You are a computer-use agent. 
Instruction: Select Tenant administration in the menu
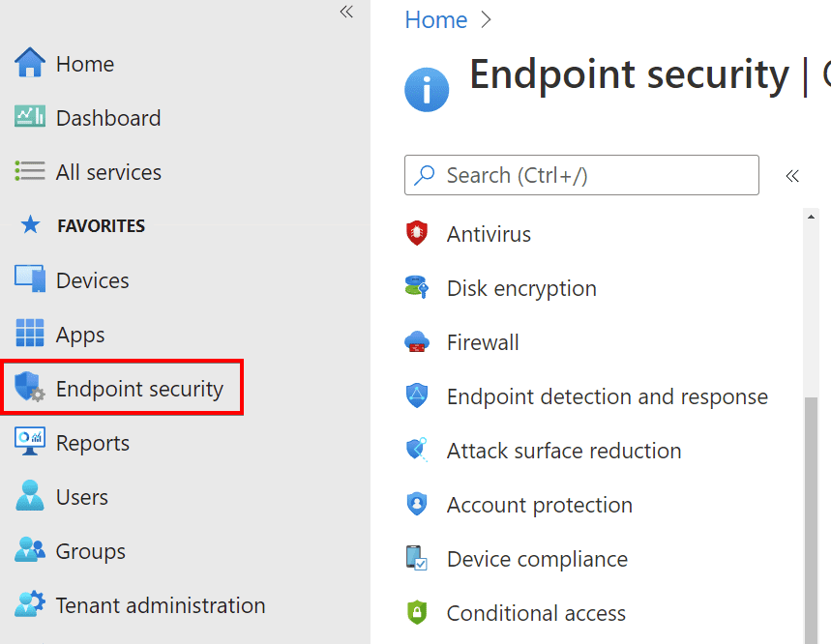[161, 604]
